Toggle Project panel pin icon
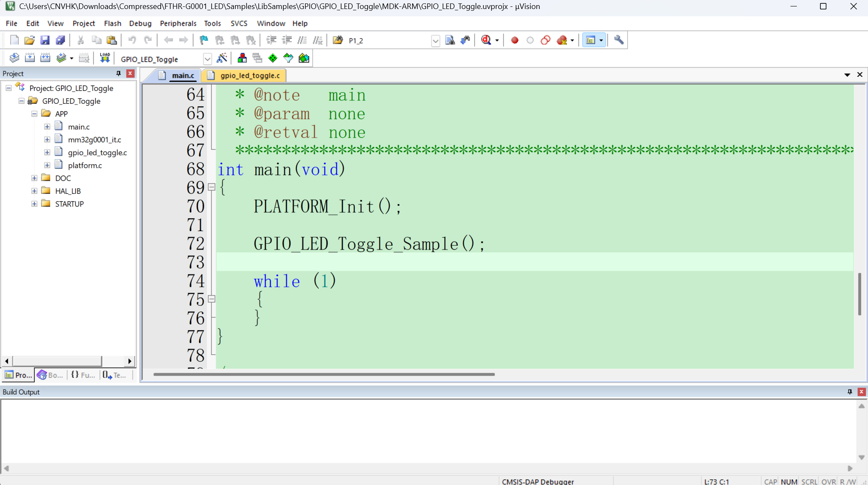 (119, 73)
